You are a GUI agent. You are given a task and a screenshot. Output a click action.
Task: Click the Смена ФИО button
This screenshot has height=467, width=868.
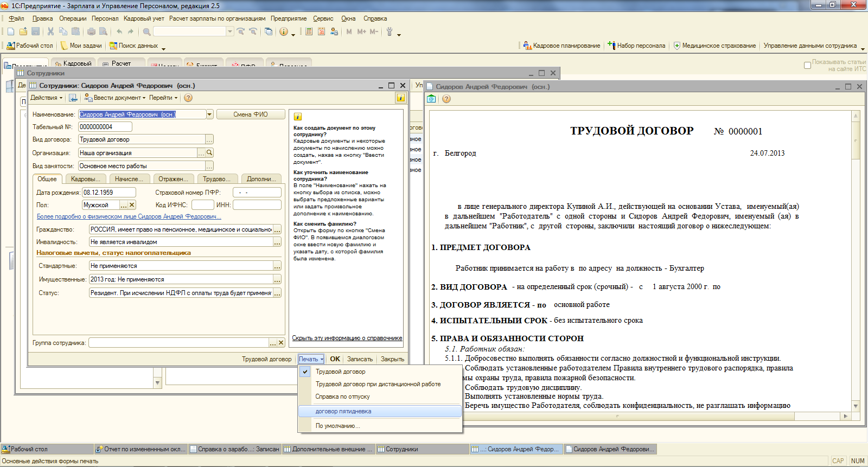pyautogui.click(x=251, y=114)
